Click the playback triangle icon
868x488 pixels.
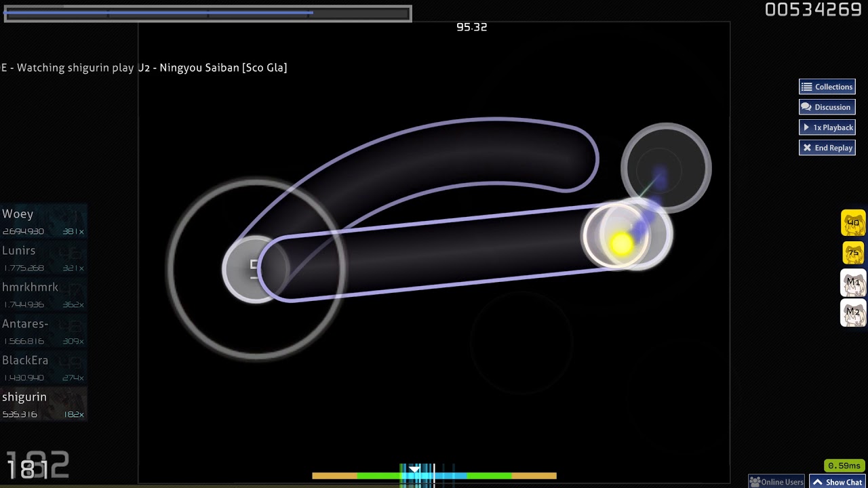click(x=806, y=127)
